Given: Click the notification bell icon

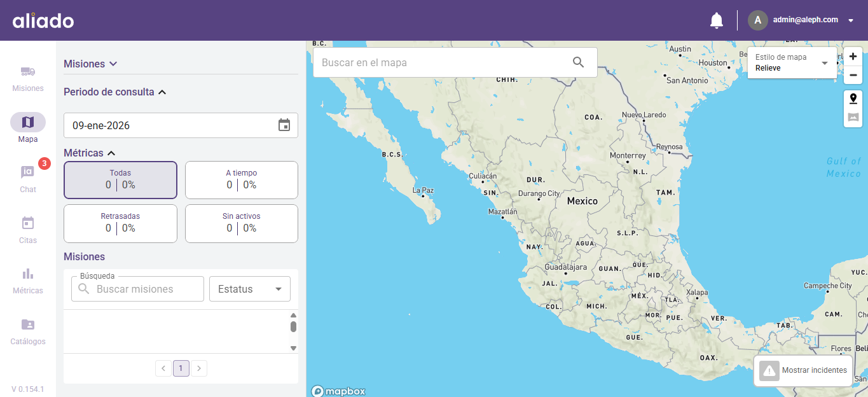Looking at the screenshot, I should point(716,20).
